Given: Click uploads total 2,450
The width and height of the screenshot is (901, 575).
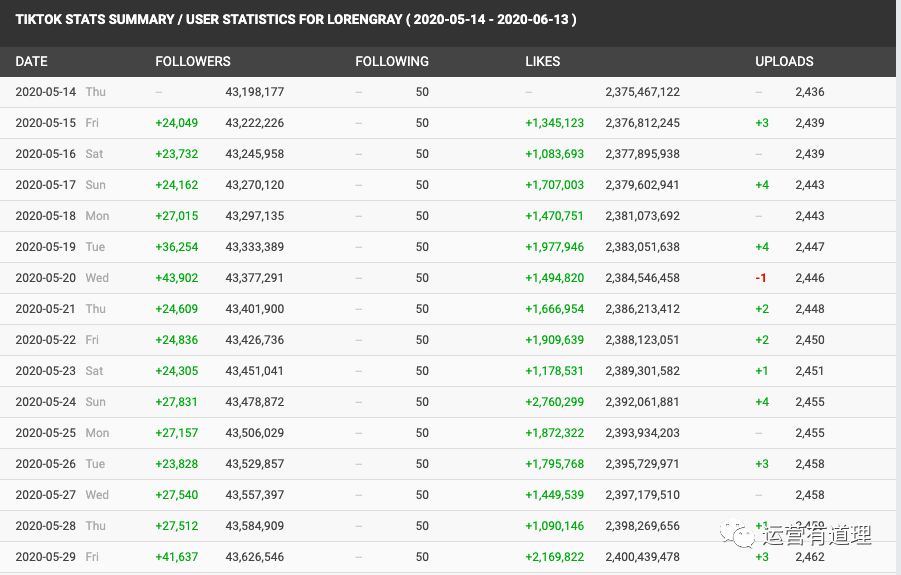Looking at the screenshot, I should [810, 340].
